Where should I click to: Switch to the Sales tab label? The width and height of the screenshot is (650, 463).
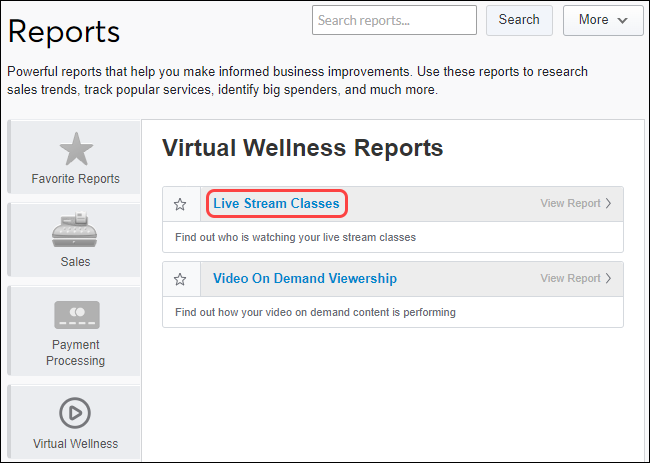(x=75, y=262)
